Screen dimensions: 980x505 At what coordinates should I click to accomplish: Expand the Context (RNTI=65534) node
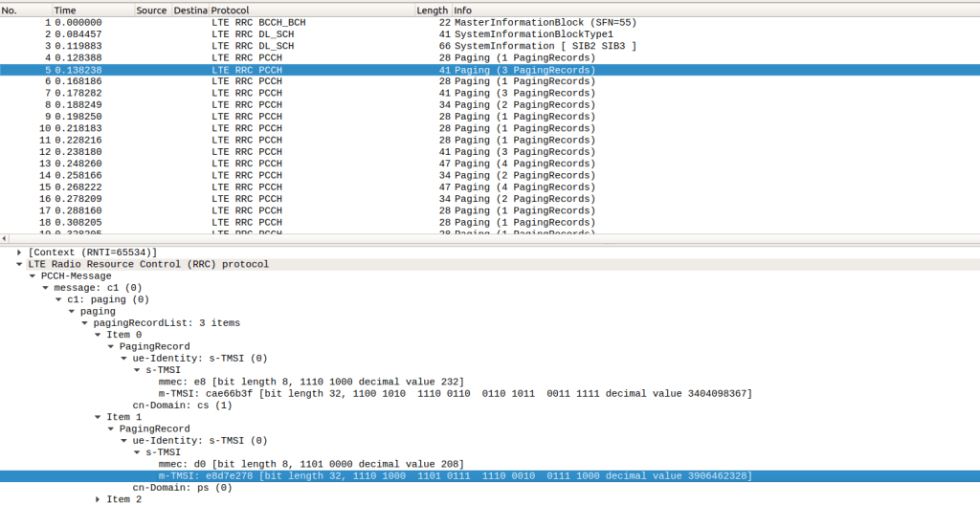click(x=20, y=252)
